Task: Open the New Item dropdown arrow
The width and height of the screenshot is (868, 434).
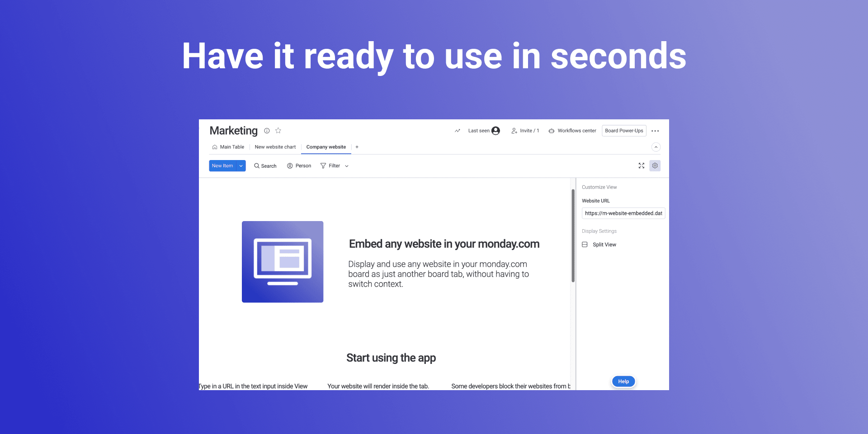Action: [x=241, y=166]
